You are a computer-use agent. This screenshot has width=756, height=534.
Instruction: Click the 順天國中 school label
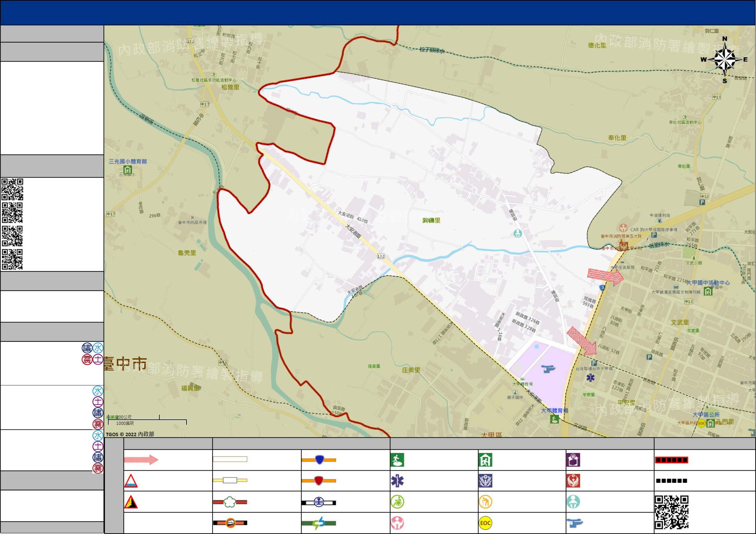pos(515,398)
